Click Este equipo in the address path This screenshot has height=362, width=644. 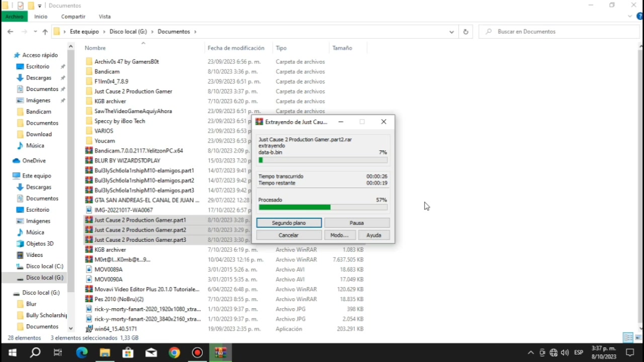tap(85, 32)
